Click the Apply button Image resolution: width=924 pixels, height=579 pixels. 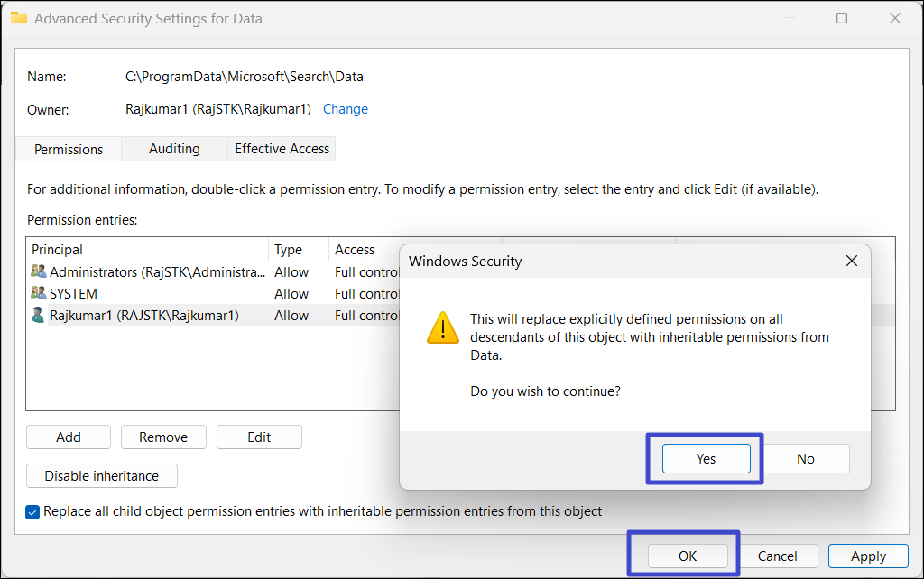(x=868, y=556)
